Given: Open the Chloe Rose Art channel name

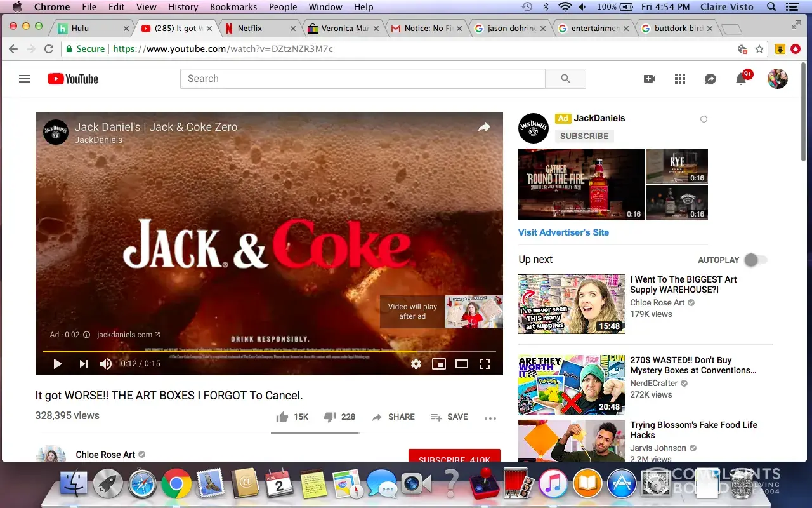Looking at the screenshot, I should [x=105, y=455].
